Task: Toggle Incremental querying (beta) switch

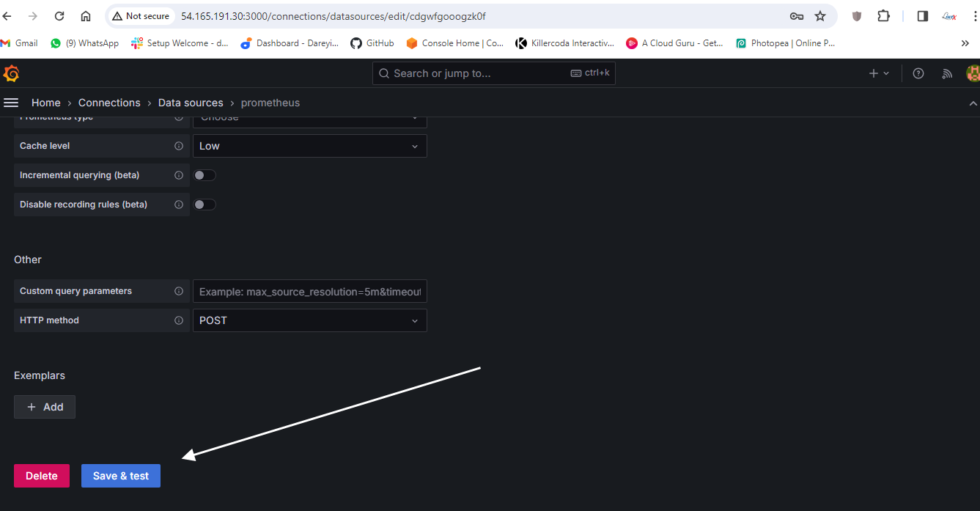Action: 205,175
